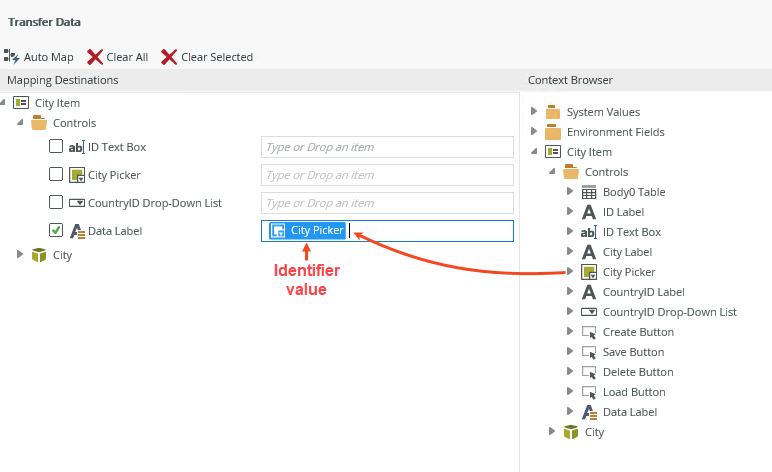Click the Auto Map button label
Image resolution: width=772 pixels, height=472 pixels.
[49, 57]
